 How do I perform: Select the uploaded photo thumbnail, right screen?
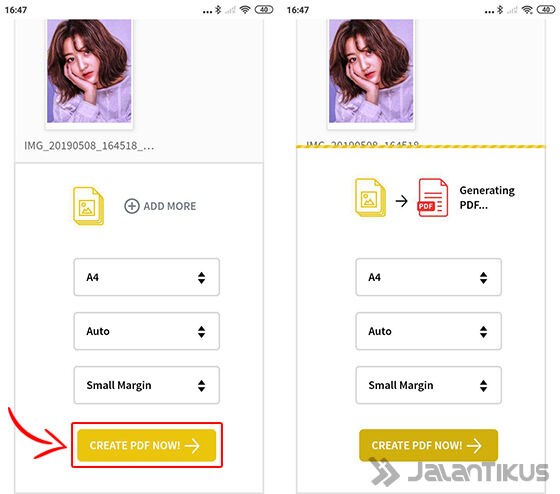coord(371,71)
